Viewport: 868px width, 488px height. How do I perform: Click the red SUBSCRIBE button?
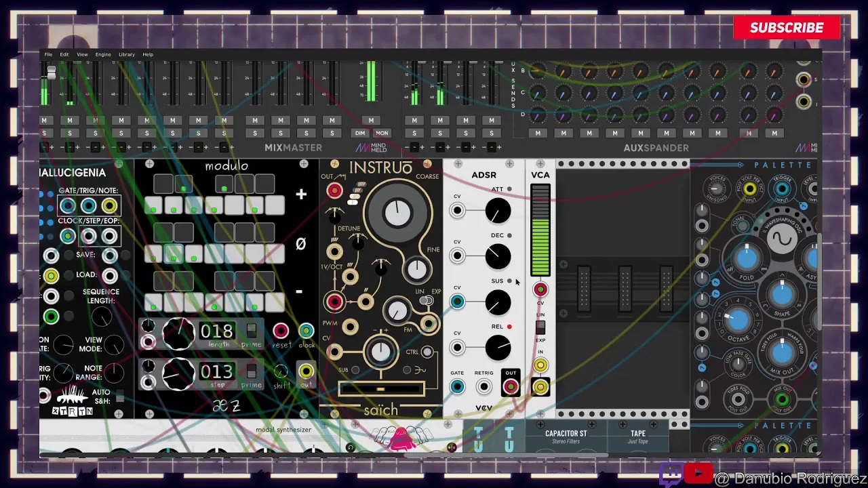(787, 28)
